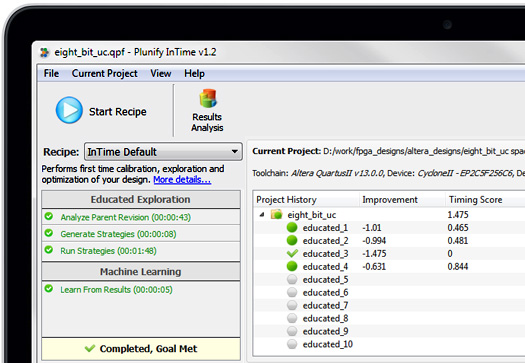Click check icon next to Run Strategies
The width and height of the screenshot is (525, 363).
click(x=49, y=249)
